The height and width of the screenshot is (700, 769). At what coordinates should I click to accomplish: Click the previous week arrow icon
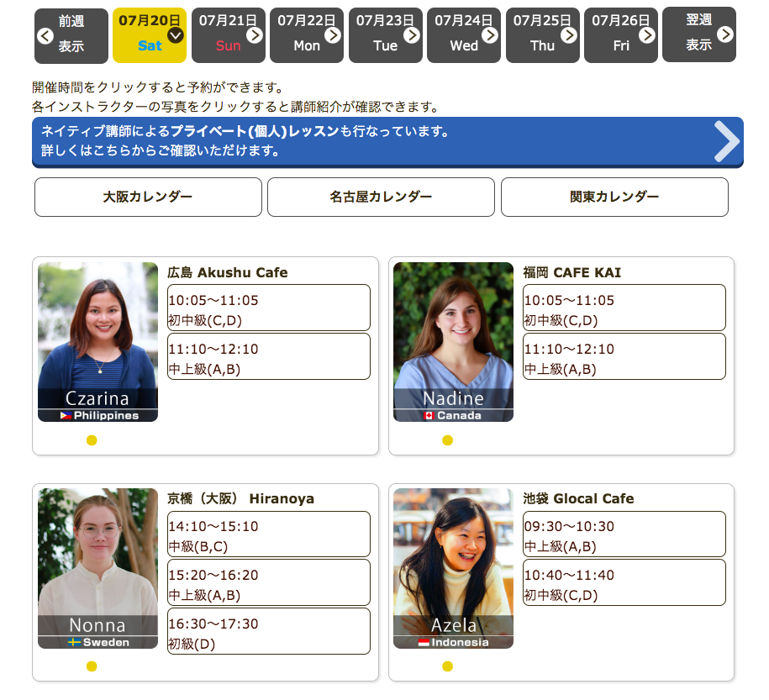[46, 35]
